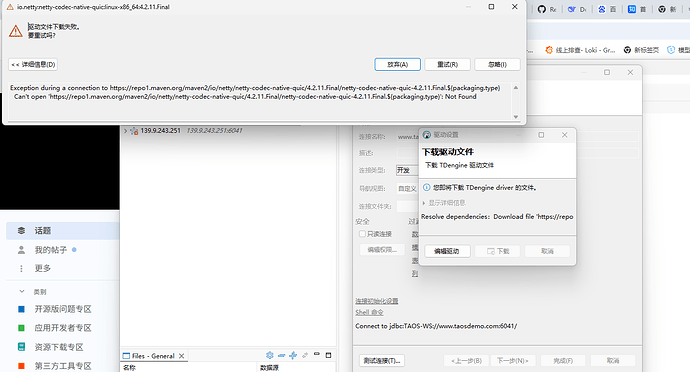This screenshot has height=372, width=690.
Task: Collapse the 类别 categories section
Action: [x=22, y=291]
